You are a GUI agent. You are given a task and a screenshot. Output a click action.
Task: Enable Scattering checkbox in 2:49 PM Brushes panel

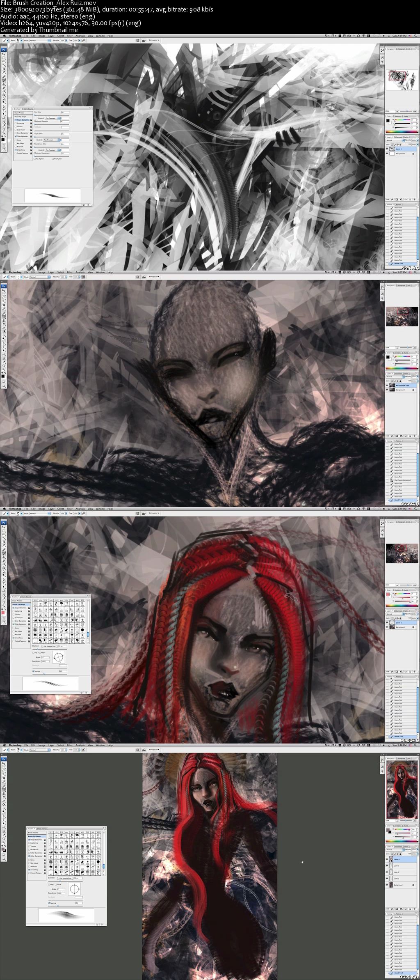[16, 123]
